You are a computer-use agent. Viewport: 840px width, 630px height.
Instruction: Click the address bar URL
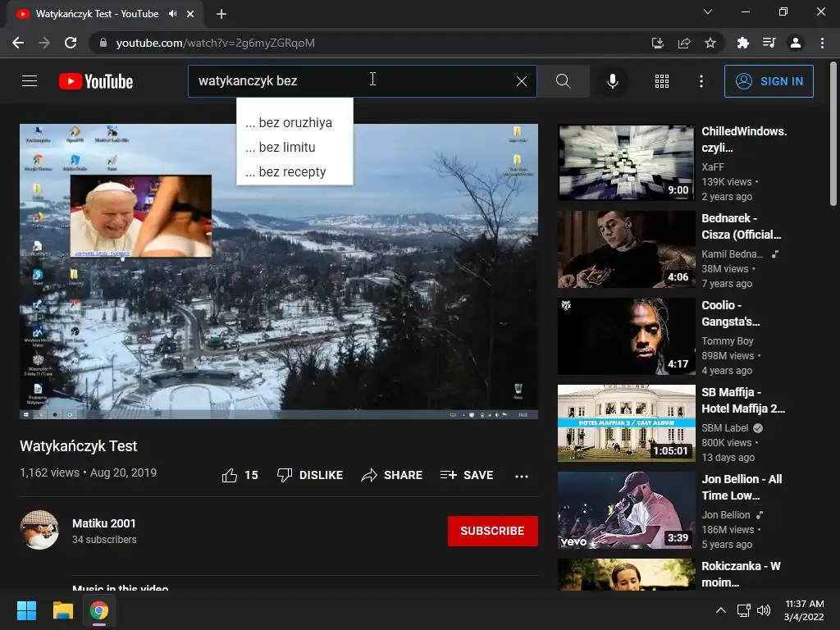[216, 43]
